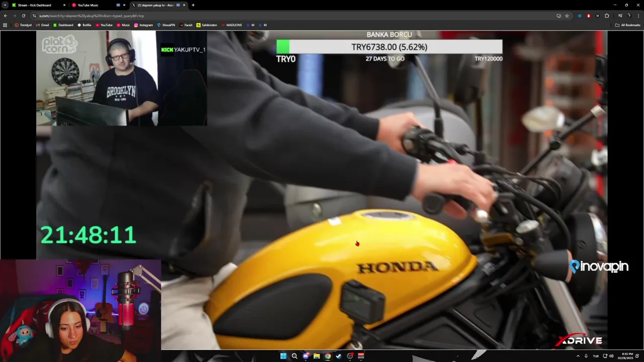Open the Extensions puzzle piece menu

[x=607, y=16]
